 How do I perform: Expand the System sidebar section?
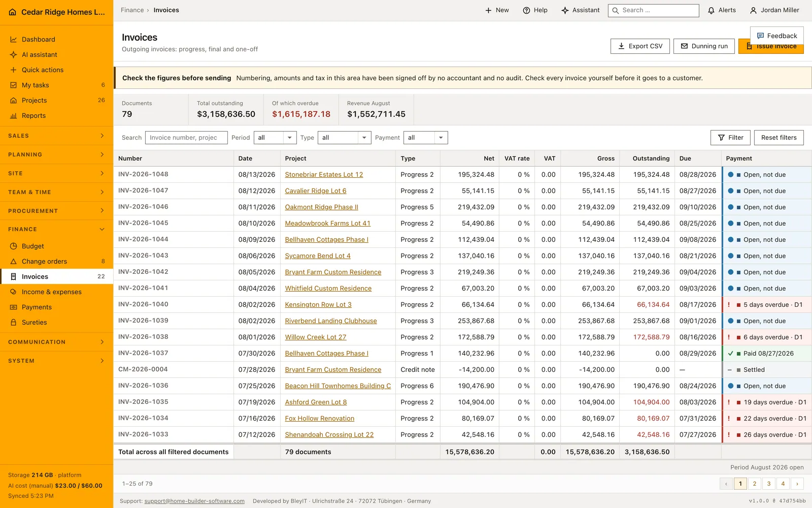point(56,361)
